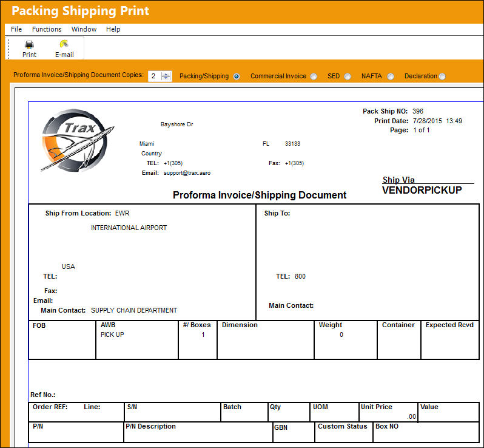Click the Page 1 of 1 value
This screenshot has width=484, height=448.
[x=422, y=130]
